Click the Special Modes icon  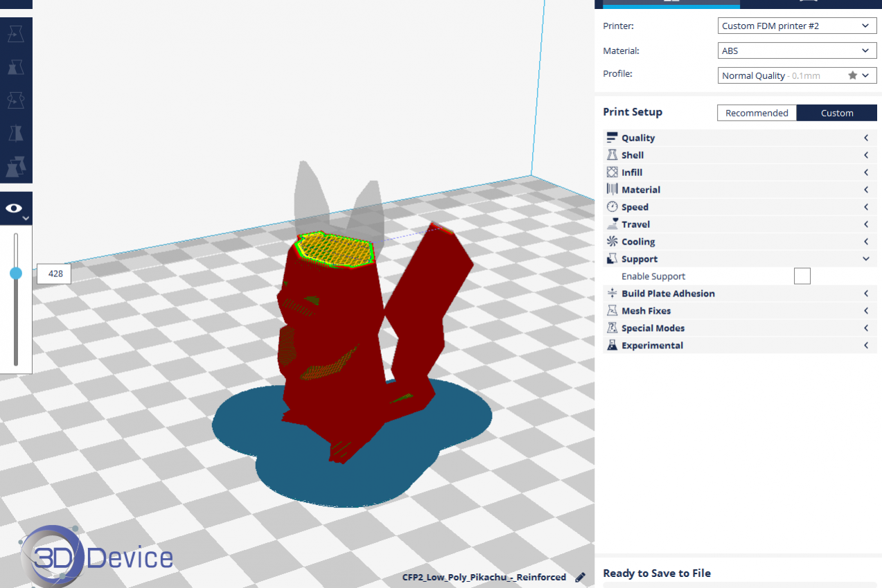pyautogui.click(x=612, y=328)
